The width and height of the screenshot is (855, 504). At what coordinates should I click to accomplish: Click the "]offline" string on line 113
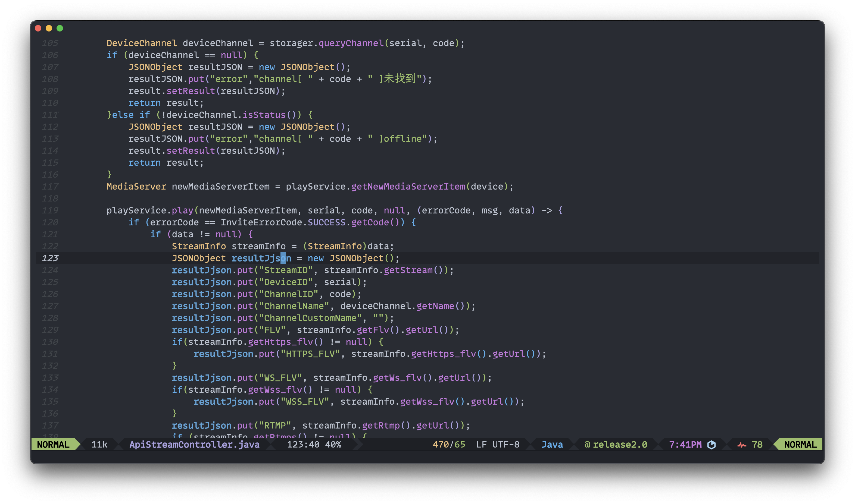[400, 138]
